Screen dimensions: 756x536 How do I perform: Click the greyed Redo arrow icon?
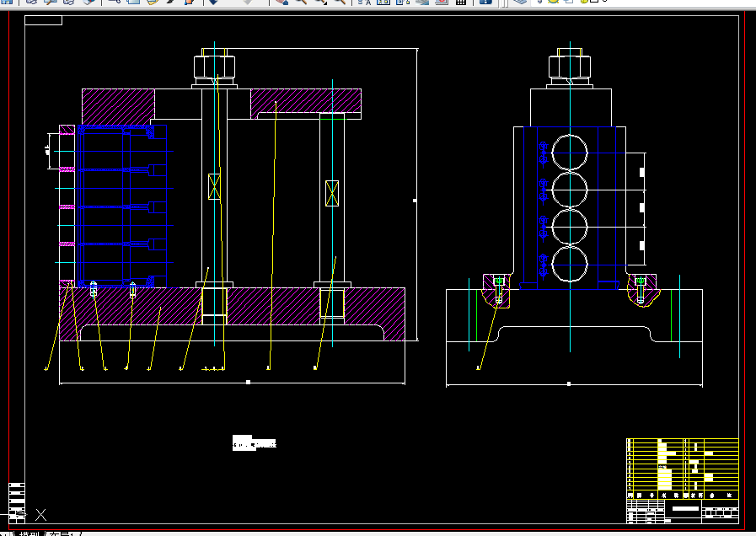pyautogui.click(x=247, y=2)
